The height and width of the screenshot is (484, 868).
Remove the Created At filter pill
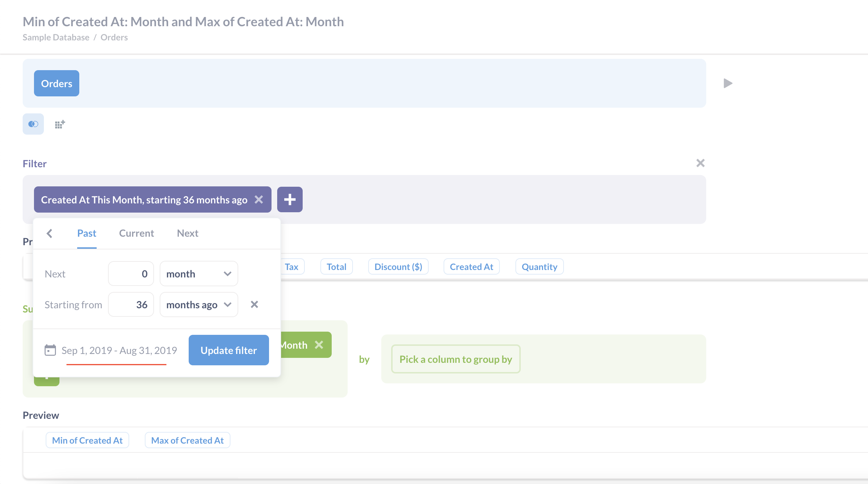259,200
